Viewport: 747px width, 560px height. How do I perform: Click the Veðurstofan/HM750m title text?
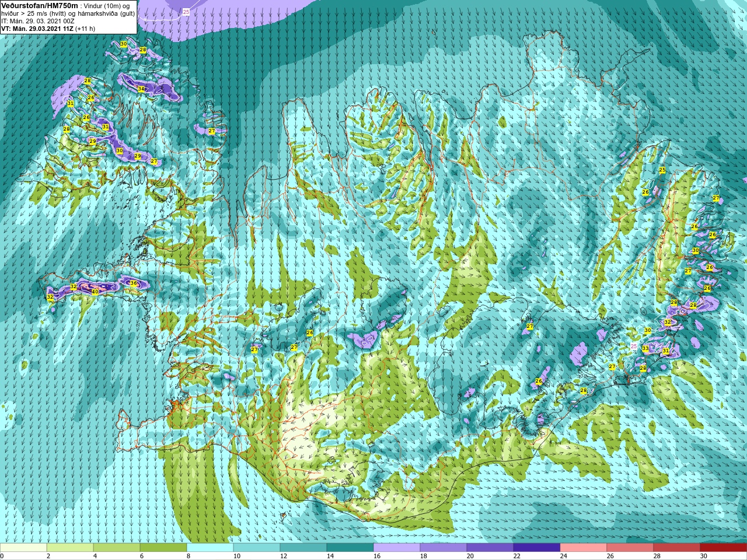pyautogui.click(x=40, y=5)
